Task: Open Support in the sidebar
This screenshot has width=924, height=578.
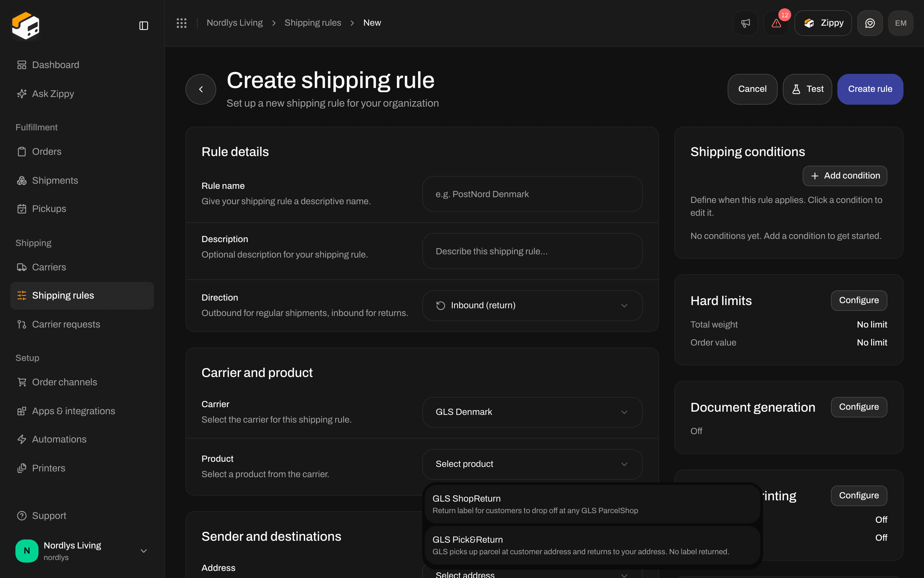Action: click(82, 516)
